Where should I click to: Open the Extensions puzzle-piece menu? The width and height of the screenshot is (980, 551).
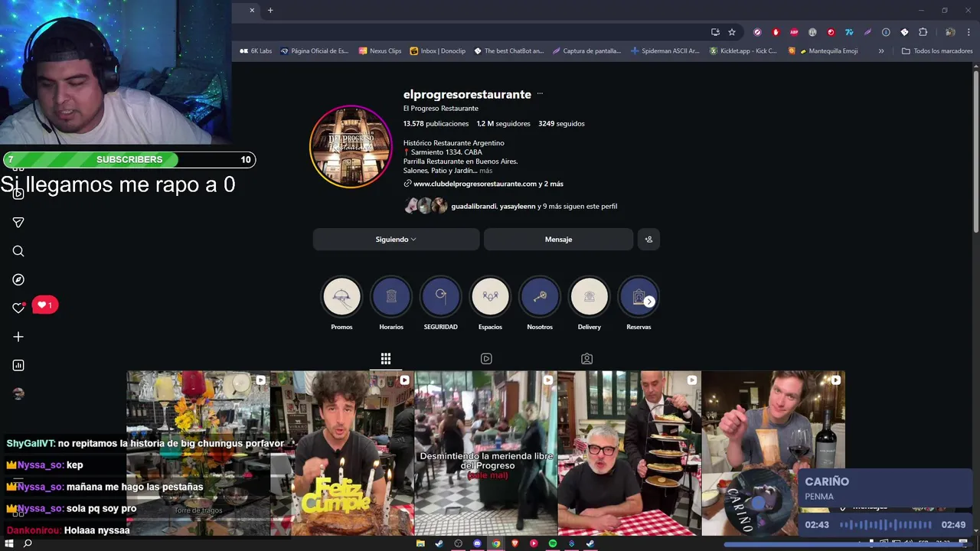[923, 32]
